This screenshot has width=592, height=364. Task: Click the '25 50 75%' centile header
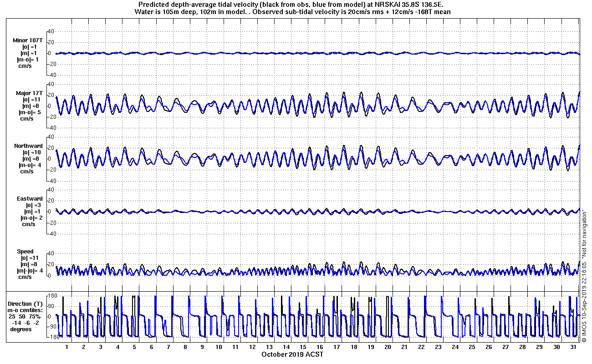[x=25, y=317]
